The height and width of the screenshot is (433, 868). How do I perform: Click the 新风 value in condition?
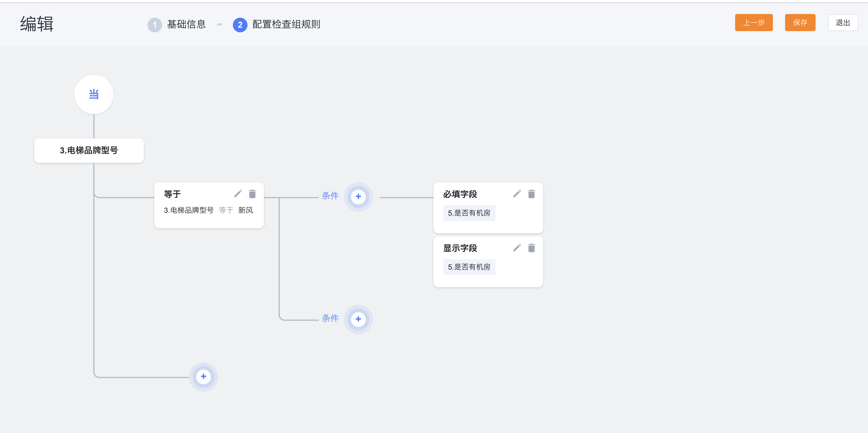pos(246,210)
